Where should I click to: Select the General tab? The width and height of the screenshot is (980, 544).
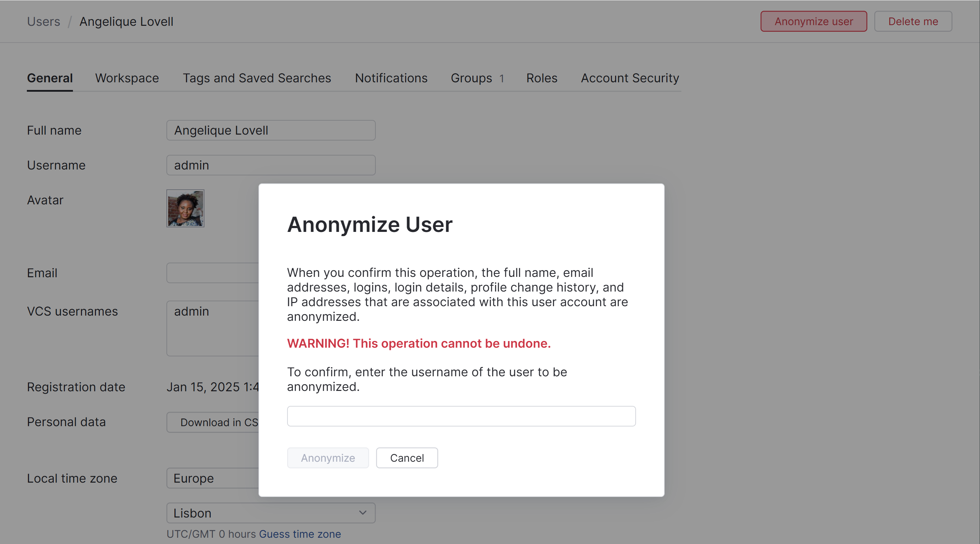coord(50,78)
